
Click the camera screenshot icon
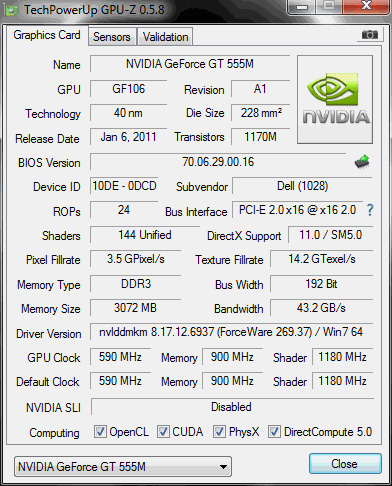(370, 35)
